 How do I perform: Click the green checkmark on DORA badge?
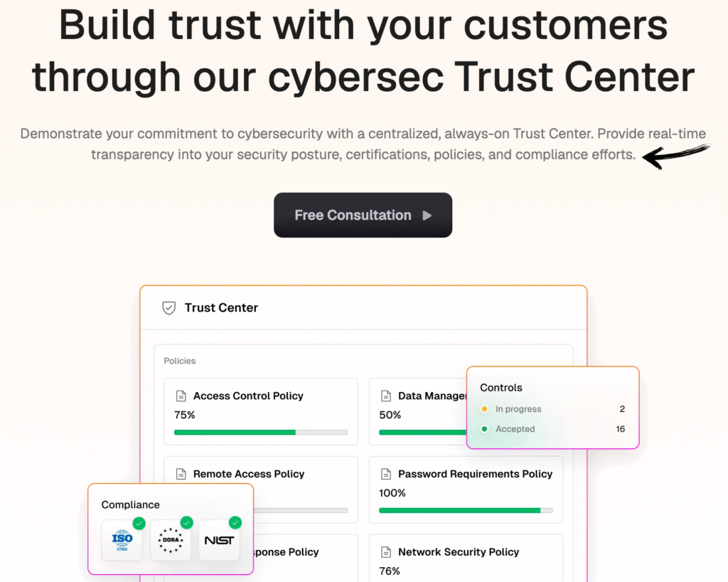click(187, 523)
